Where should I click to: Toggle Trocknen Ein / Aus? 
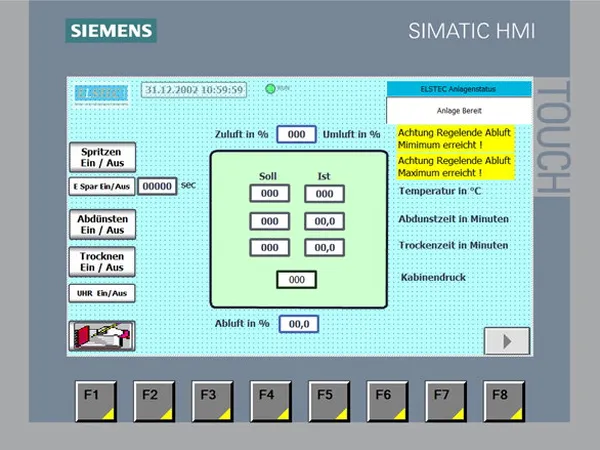102,261
